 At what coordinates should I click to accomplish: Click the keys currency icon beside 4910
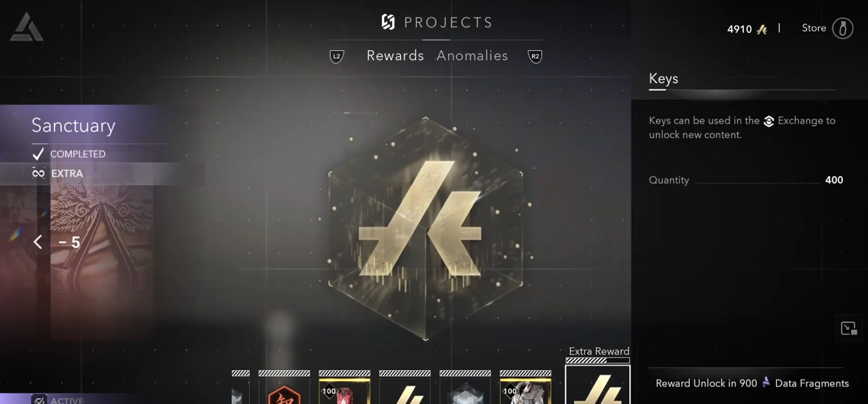[762, 29]
